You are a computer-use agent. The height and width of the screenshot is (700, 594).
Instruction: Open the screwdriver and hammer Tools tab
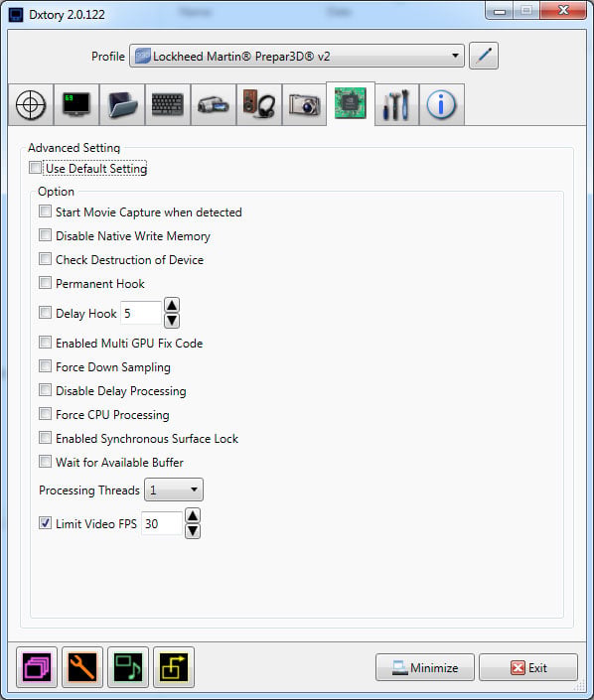396,104
